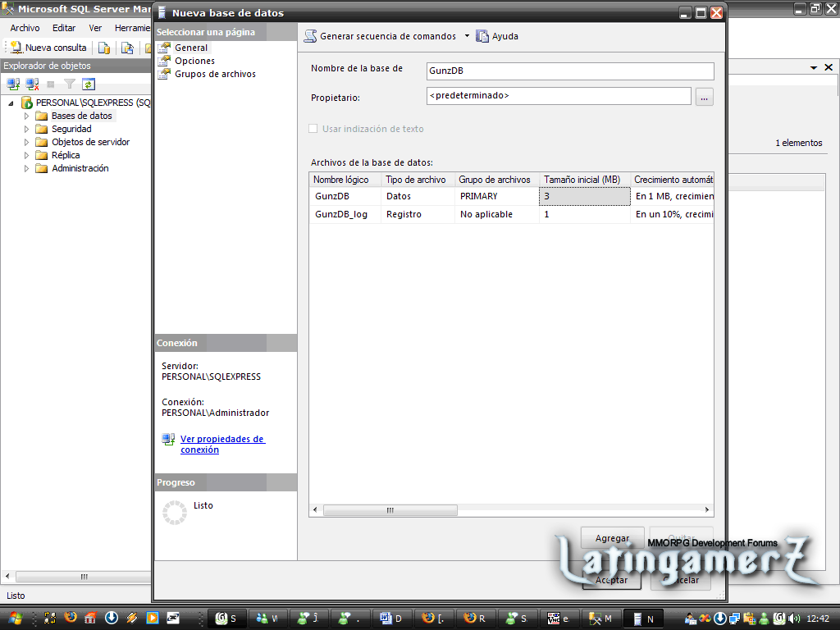Click file grid horizontal scrollbar thumb

390,510
